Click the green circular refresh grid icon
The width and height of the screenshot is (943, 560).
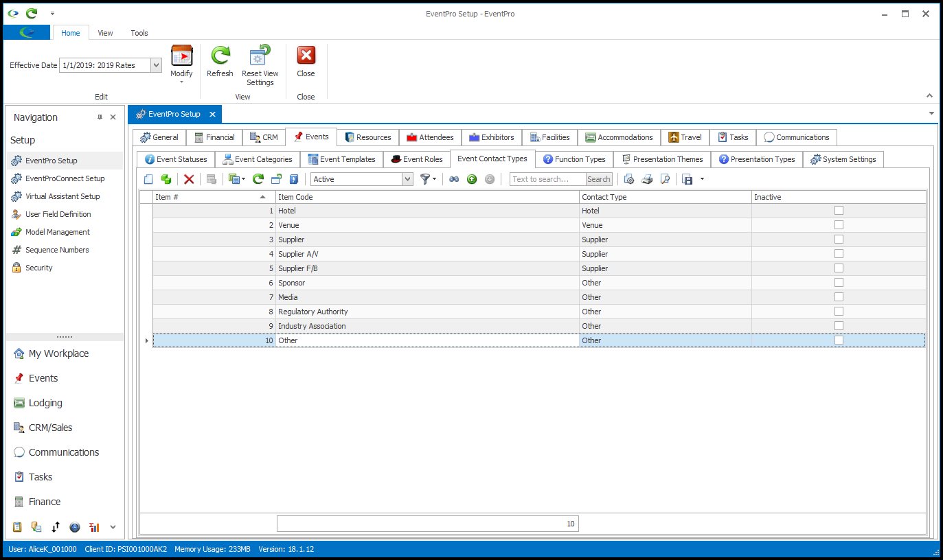(x=258, y=179)
